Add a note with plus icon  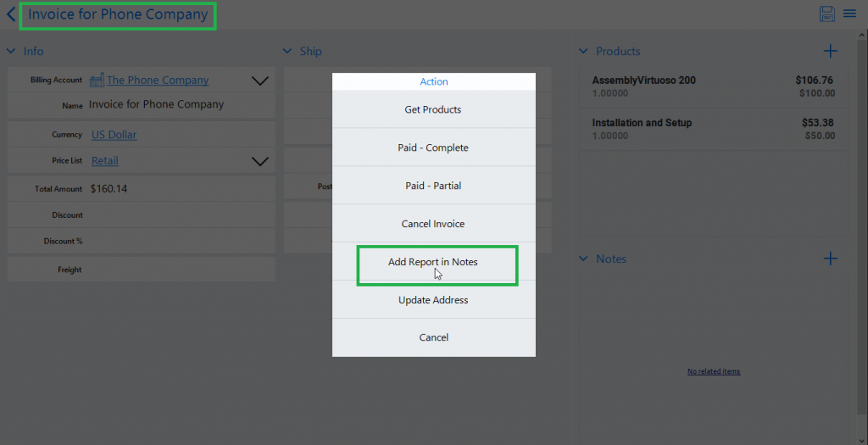(830, 259)
